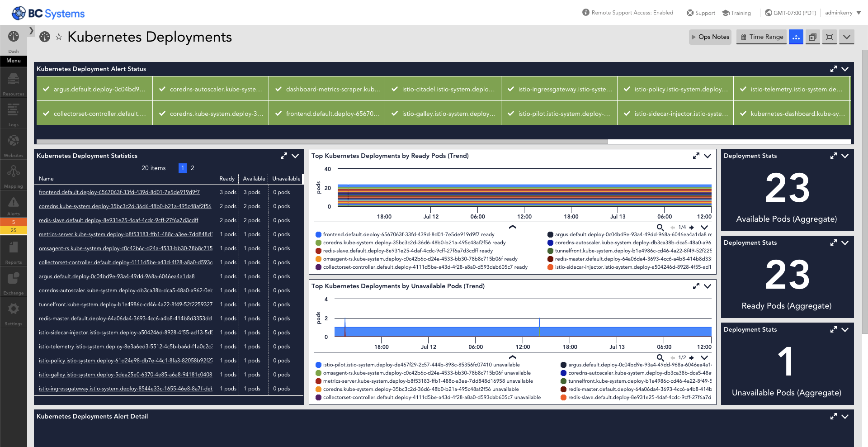Open the frontend.default.deploy link
This screenshot has height=447, width=868.
(119, 192)
